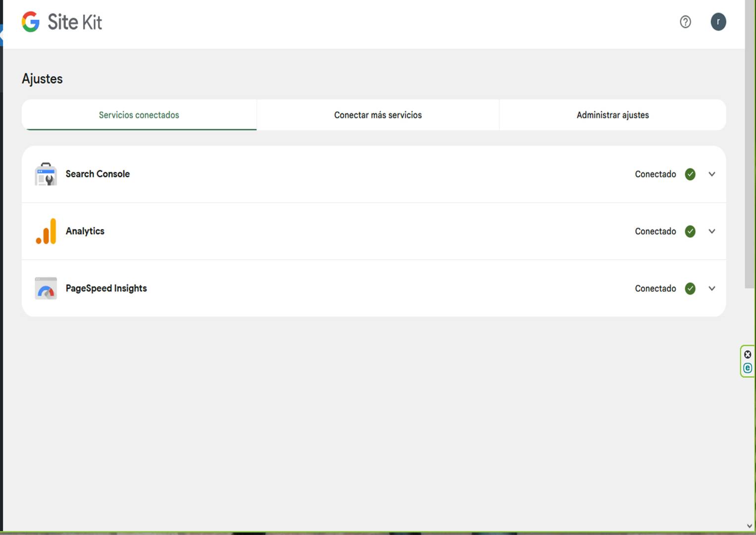
Task: Click the Search Console row title
Action: pyautogui.click(x=98, y=174)
